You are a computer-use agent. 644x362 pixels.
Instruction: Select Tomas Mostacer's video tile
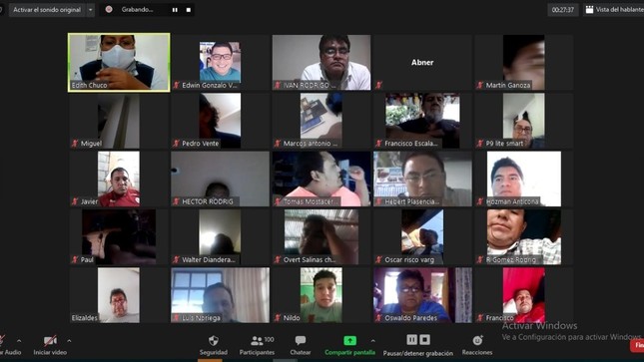(322, 179)
